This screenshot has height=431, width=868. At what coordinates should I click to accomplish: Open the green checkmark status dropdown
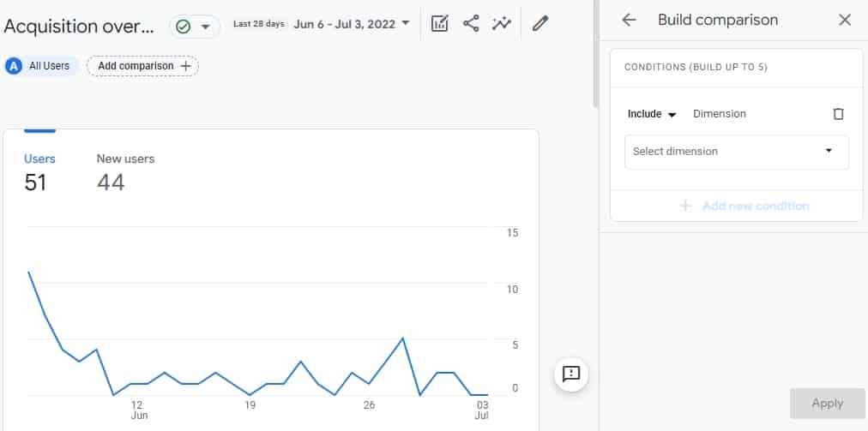click(x=194, y=26)
